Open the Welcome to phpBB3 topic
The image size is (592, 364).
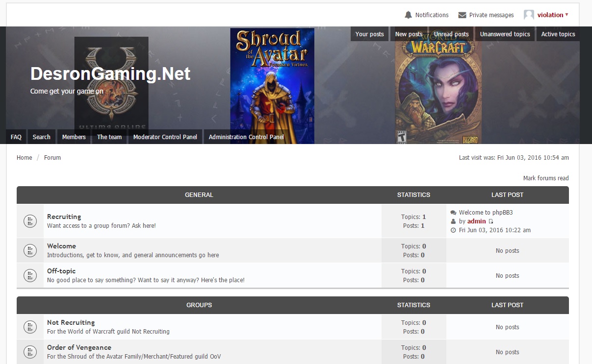point(486,213)
